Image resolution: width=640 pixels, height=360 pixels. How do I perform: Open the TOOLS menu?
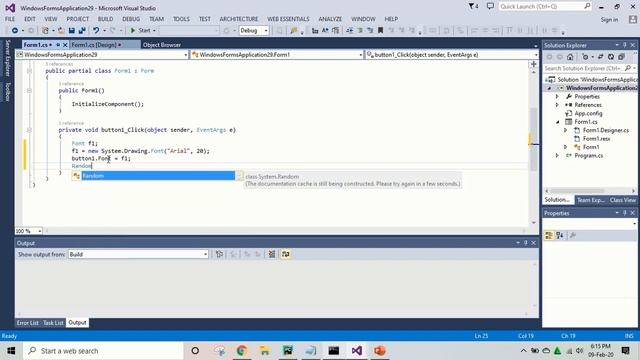[x=181, y=19]
